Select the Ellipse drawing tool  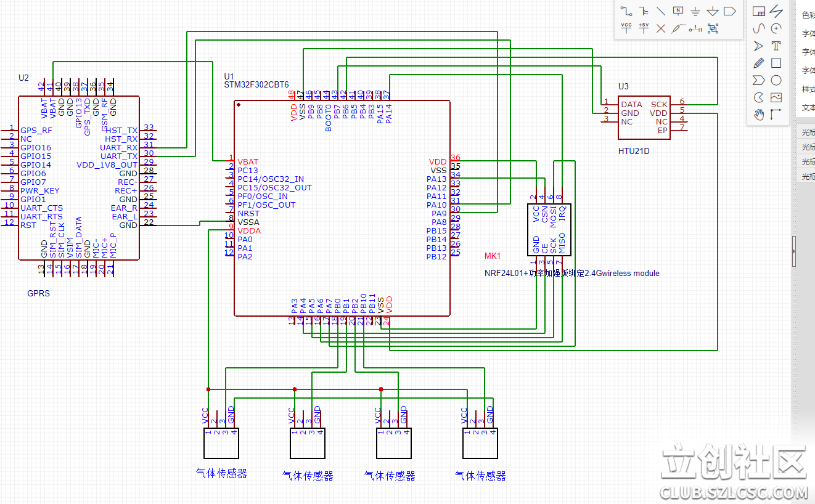pos(776,80)
